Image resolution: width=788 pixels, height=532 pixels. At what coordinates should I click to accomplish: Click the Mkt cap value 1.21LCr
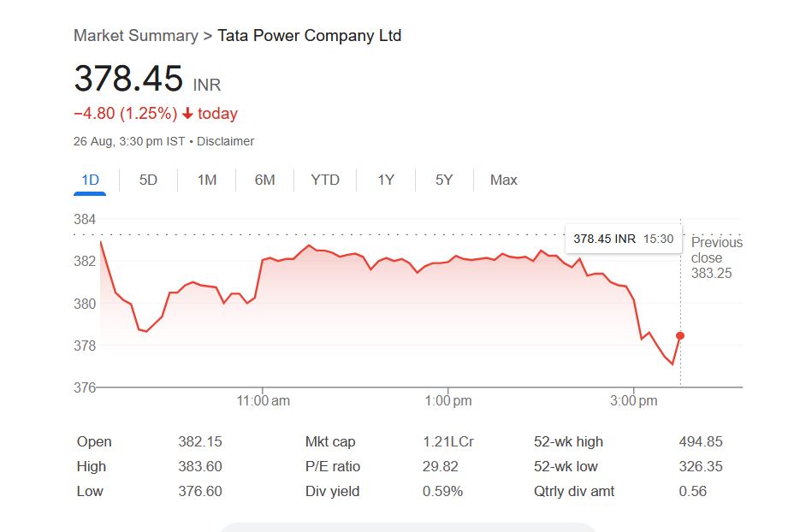(x=448, y=442)
